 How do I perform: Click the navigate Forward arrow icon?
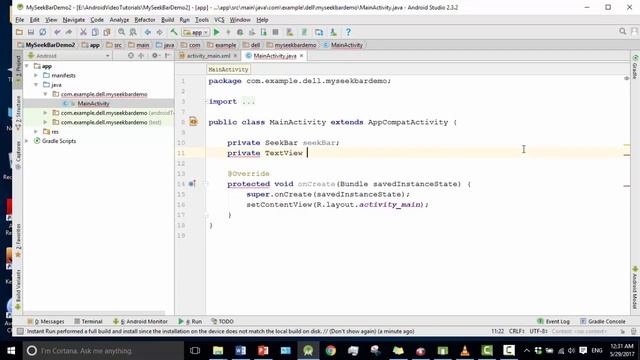point(160,32)
